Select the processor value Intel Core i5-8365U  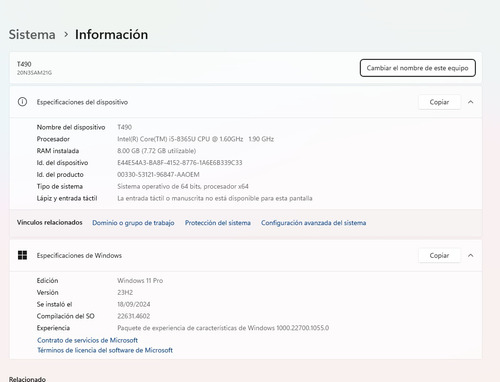click(196, 139)
